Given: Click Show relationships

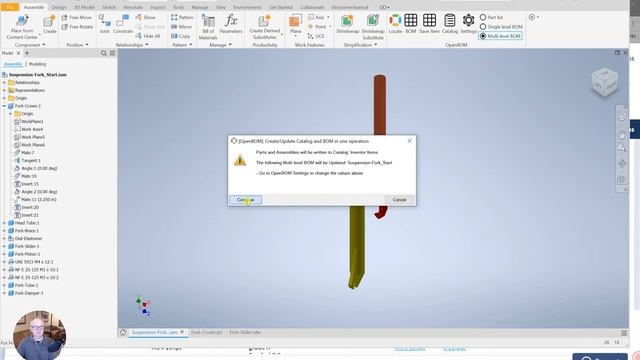Looking at the screenshot, I should pos(145,17).
